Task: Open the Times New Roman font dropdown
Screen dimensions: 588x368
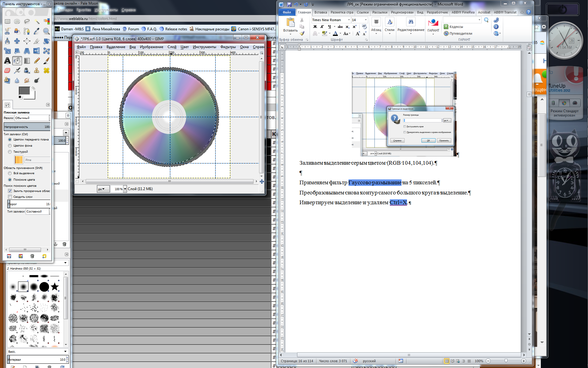Action: [349, 20]
